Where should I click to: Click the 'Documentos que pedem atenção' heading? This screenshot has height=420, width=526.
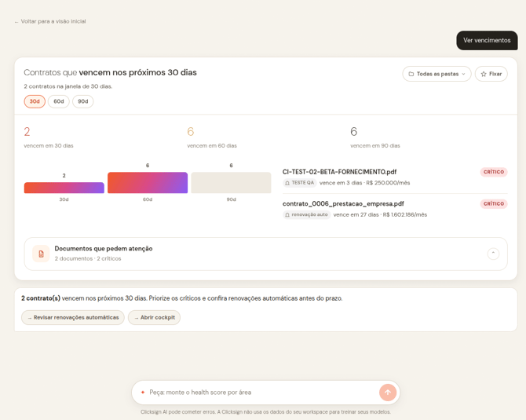(x=104, y=249)
